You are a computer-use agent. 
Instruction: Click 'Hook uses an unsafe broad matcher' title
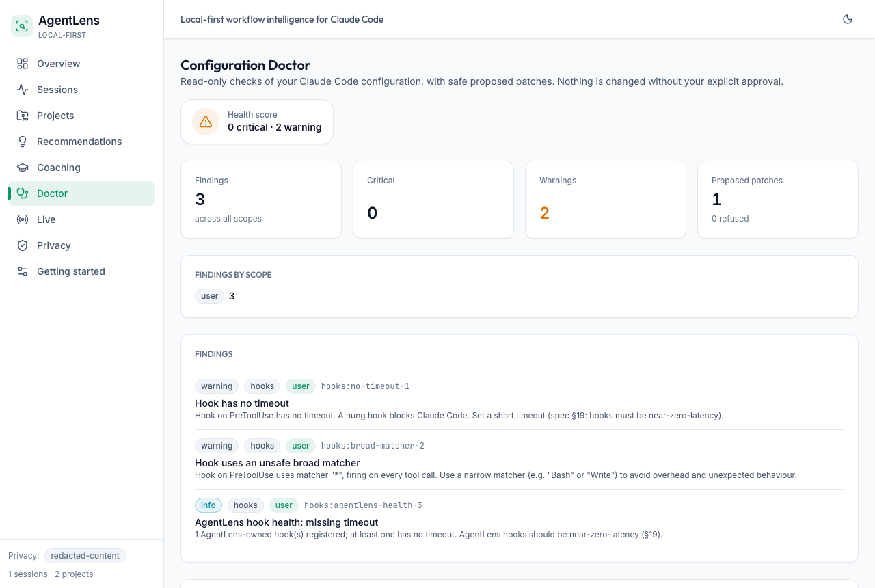pyautogui.click(x=278, y=463)
